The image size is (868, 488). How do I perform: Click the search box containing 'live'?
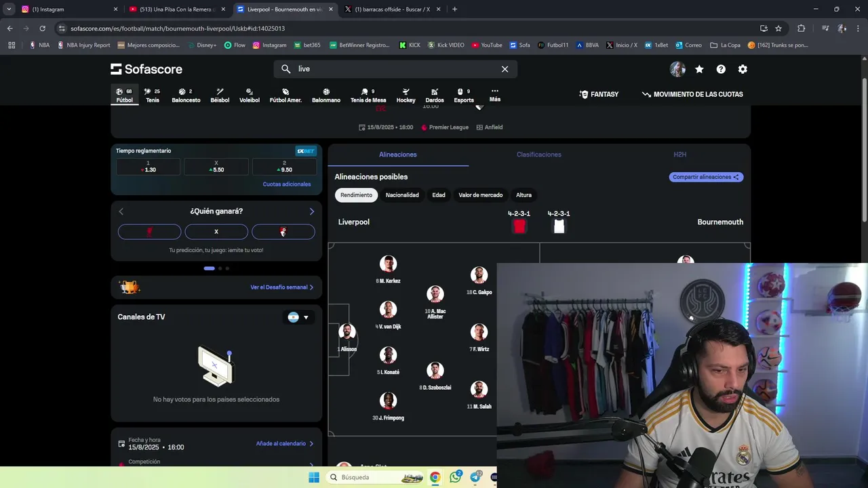tap(395, 69)
